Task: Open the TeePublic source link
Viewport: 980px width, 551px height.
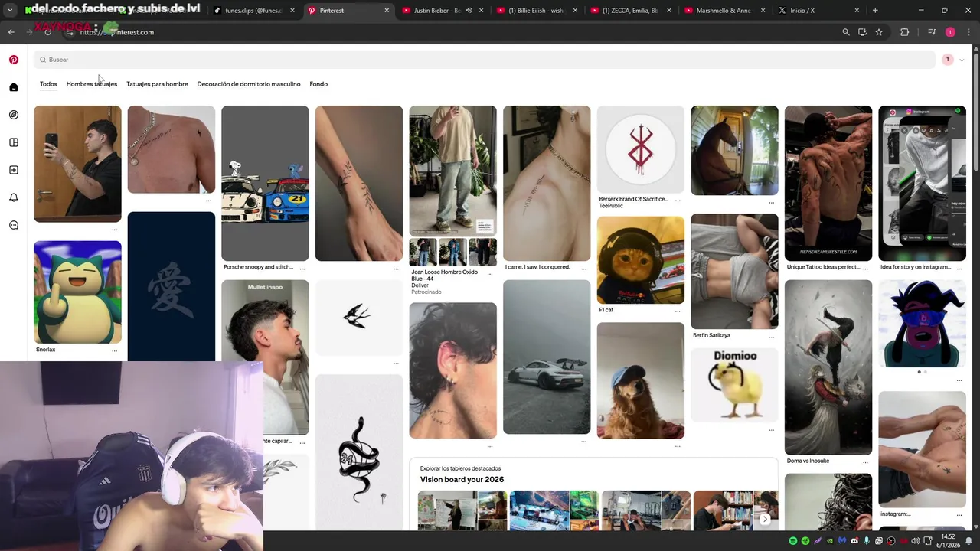Action: point(611,206)
